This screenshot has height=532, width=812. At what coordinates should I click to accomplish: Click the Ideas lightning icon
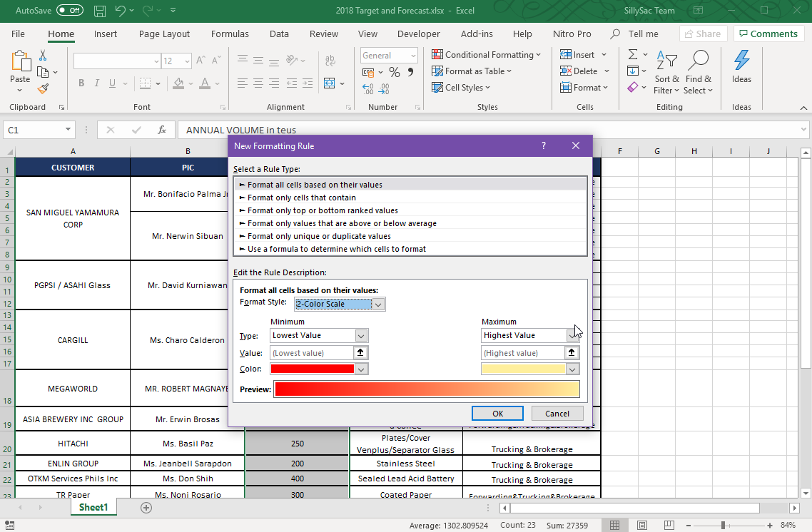click(741, 66)
